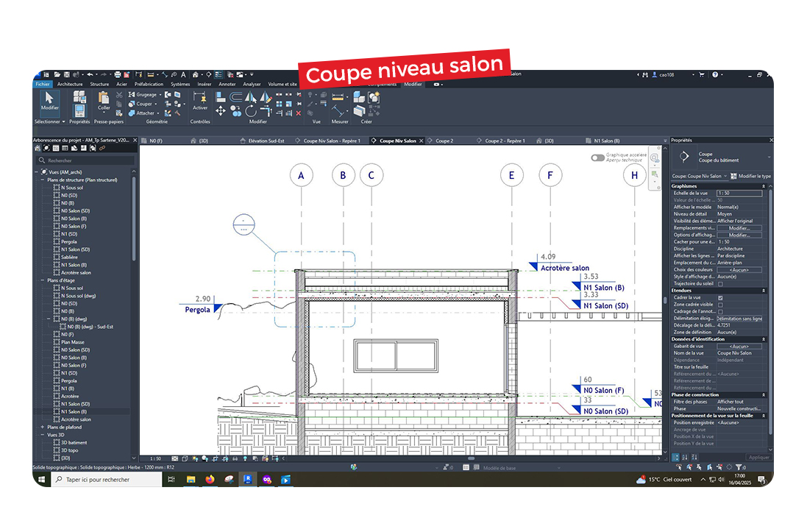This screenshot has width=807, height=532.
Task: Click the Echelle de la vue 1:50 field
Action: point(739,193)
